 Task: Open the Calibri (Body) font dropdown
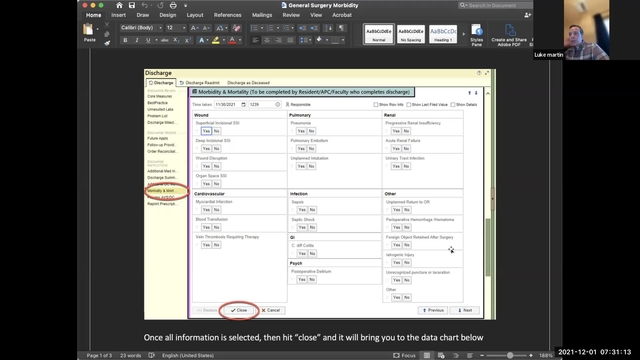(160, 28)
